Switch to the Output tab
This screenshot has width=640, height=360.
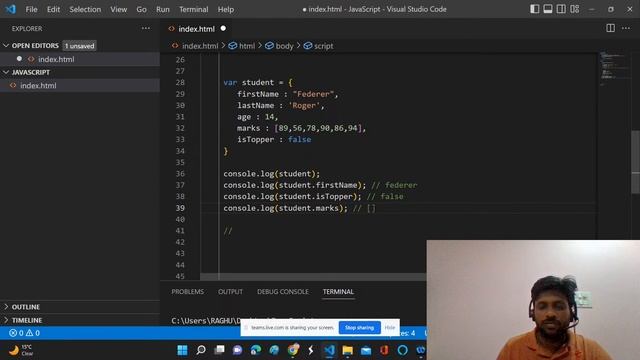[x=230, y=292]
